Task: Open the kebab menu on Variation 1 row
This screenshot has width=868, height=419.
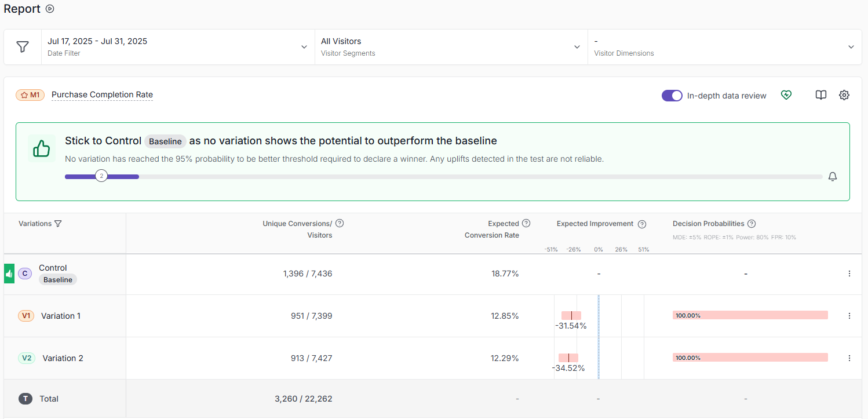Action: pyautogui.click(x=849, y=315)
